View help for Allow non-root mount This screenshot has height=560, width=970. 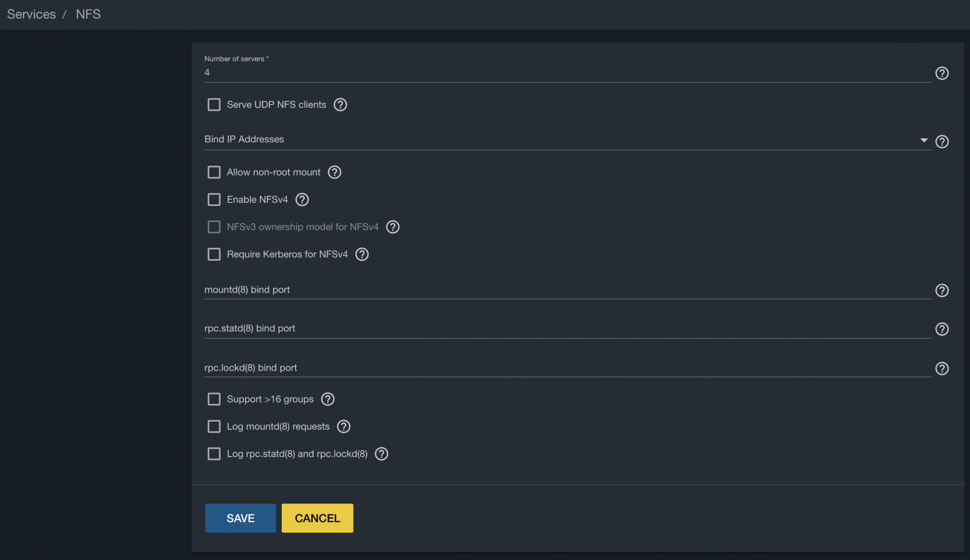point(334,172)
